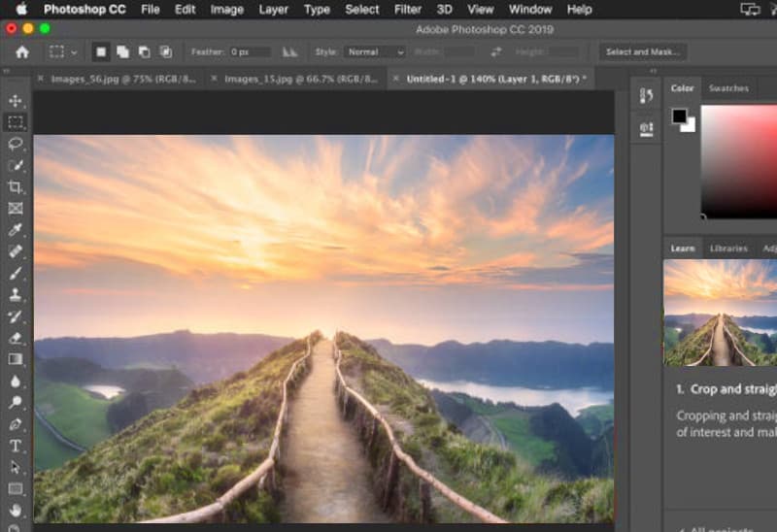The image size is (777, 532).
Task: Switch to the Swatches panel tab
Action: click(x=728, y=88)
